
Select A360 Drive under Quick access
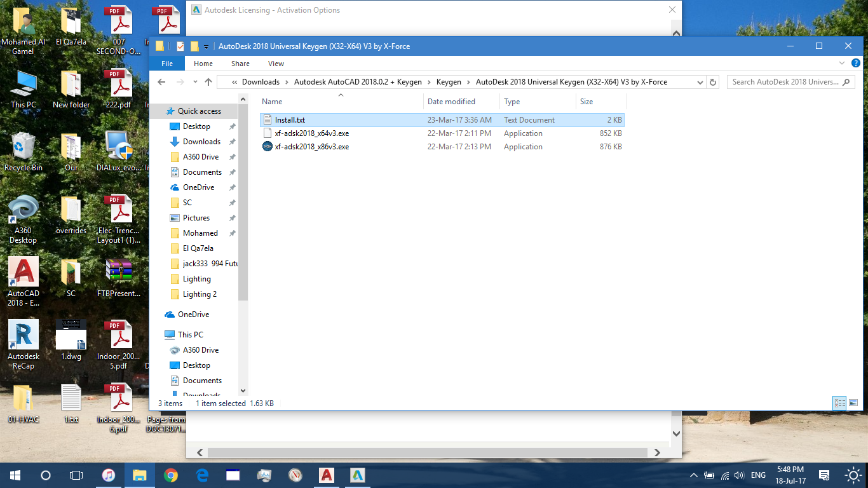[200, 157]
